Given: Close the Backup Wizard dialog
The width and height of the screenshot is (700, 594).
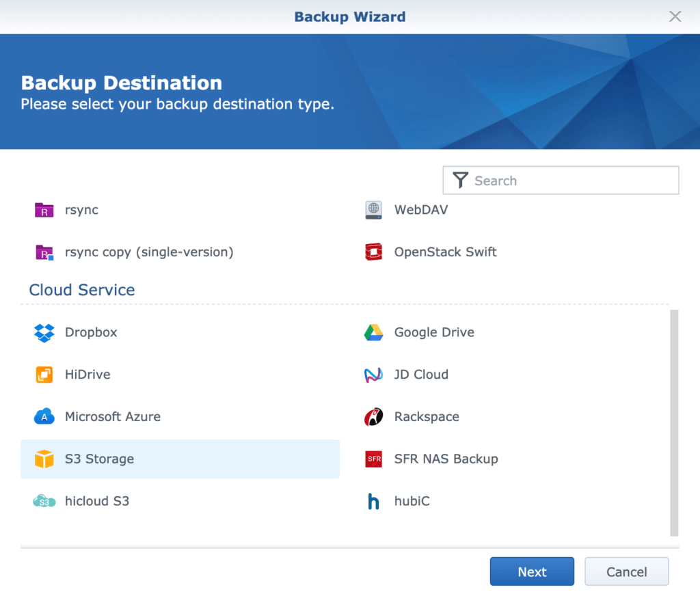Looking at the screenshot, I should click(675, 16).
